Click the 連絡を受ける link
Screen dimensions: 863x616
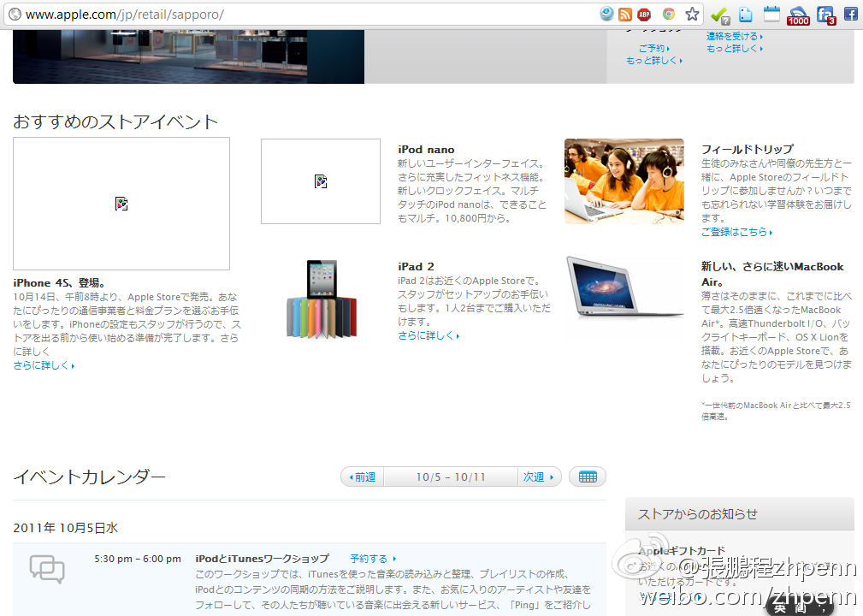click(734, 36)
